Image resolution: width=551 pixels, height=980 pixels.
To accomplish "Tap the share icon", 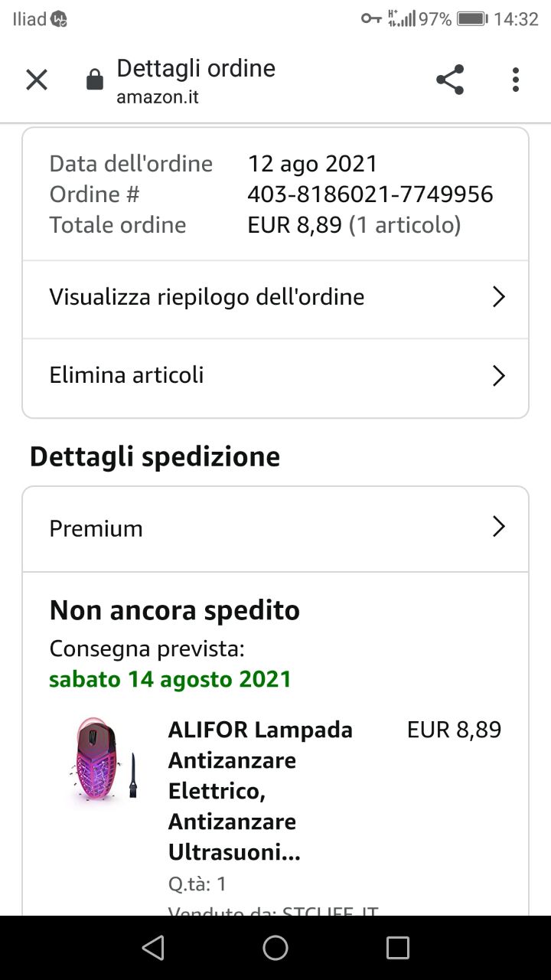I will click(450, 80).
